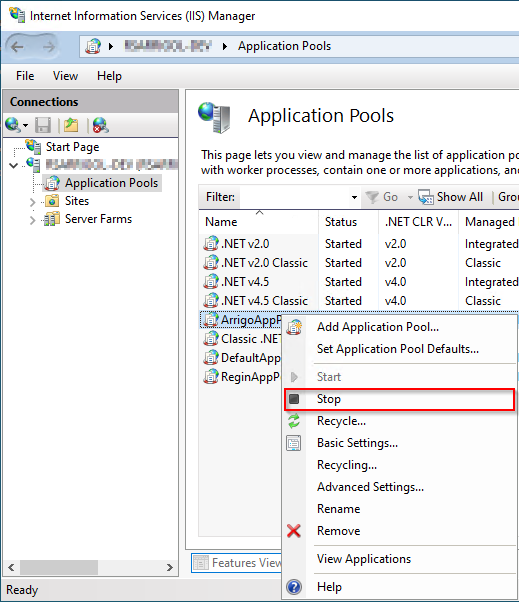
Task: Expand the Sites tree node
Action: (x=33, y=202)
